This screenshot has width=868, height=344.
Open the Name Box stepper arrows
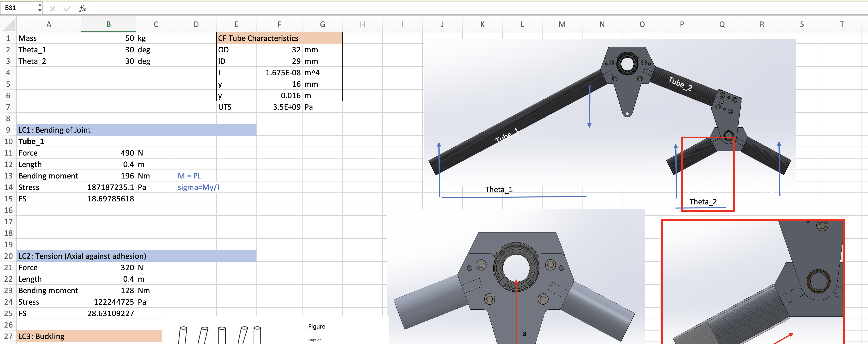(x=40, y=8)
